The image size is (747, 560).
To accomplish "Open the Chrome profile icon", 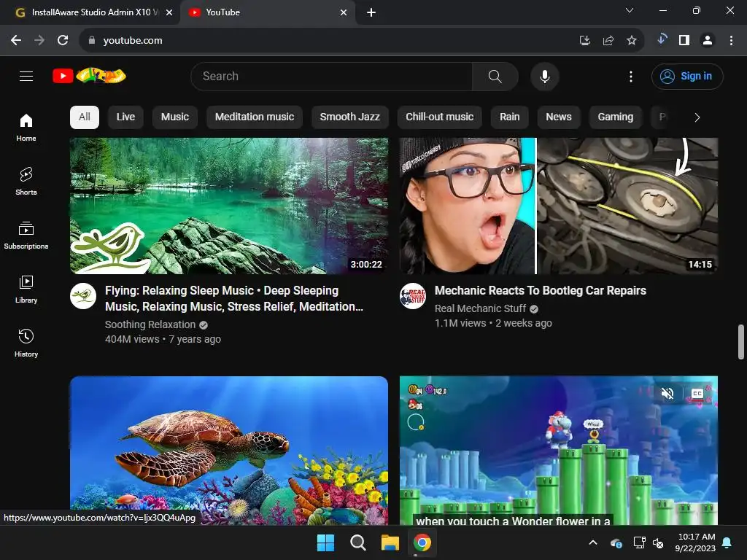I will pos(708,41).
